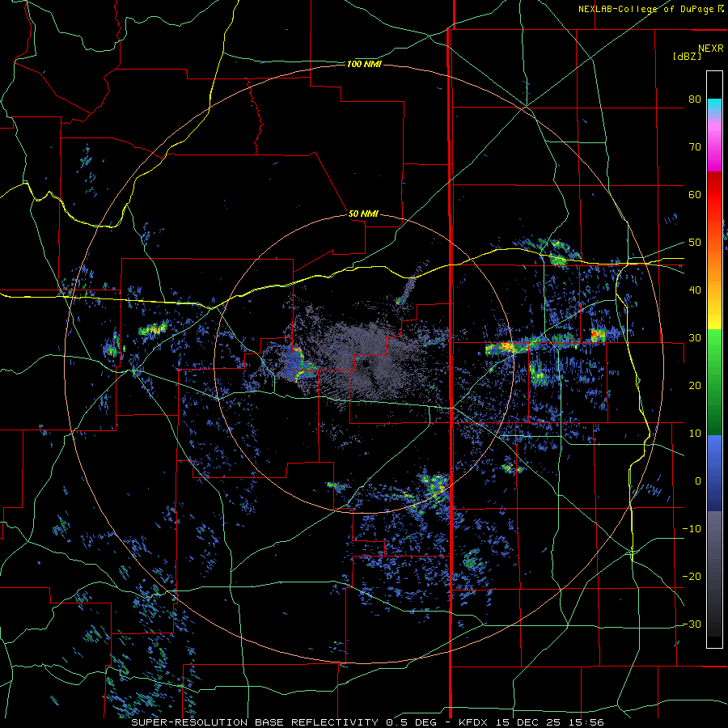Screen dimensions: 728x728
Task: Click the 20 value on the dBZ scale
Action: coord(695,385)
